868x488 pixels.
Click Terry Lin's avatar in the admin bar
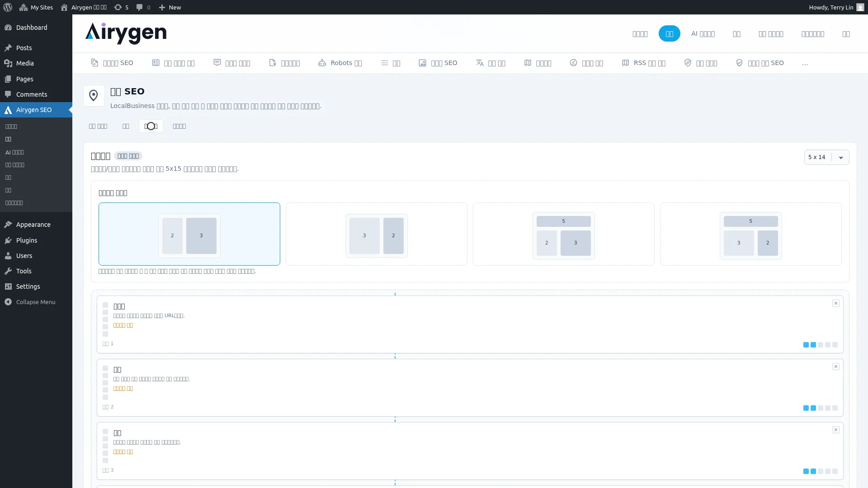pyautogui.click(x=860, y=7)
